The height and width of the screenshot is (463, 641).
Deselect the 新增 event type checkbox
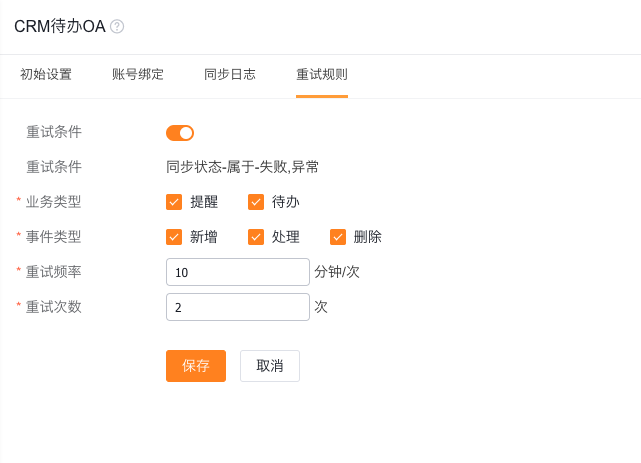pos(174,237)
